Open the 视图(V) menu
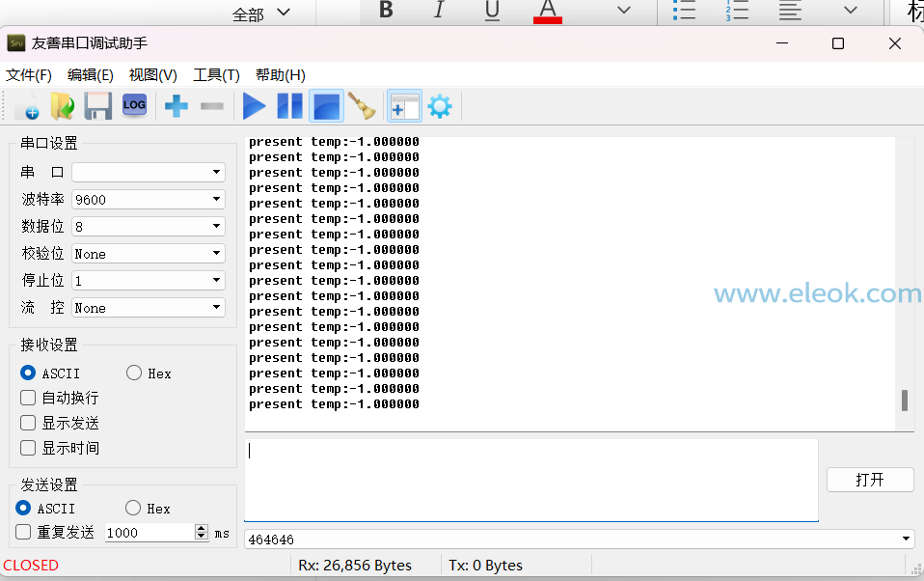The image size is (924, 581). pyautogui.click(x=152, y=75)
